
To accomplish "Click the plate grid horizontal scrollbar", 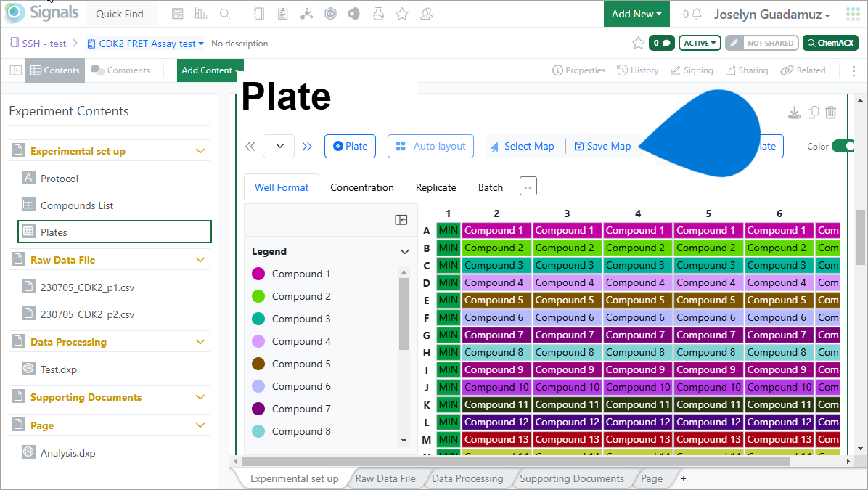I will pos(515,461).
